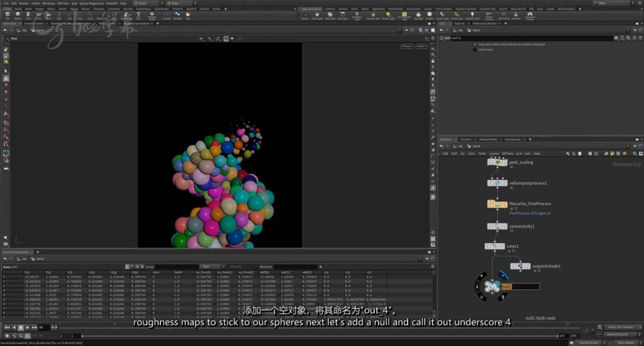Select the Sphere shelf tool
Screen dimensions: 644x346
[x=18, y=16]
